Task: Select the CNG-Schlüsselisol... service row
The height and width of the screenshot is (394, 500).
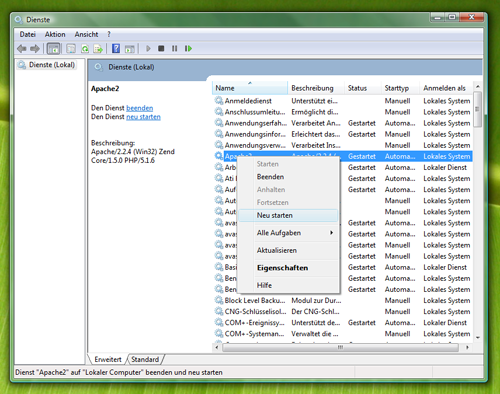Action: click(342, 311)
